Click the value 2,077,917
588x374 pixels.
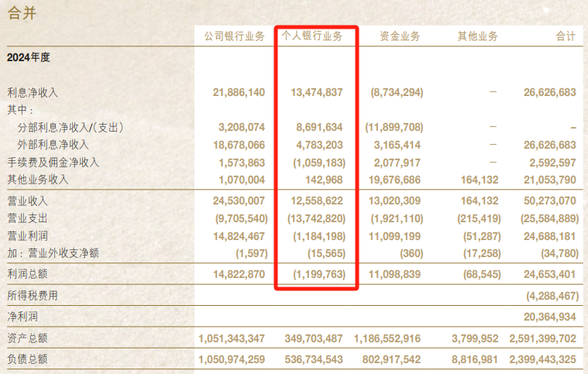click(x=397, y=163)
